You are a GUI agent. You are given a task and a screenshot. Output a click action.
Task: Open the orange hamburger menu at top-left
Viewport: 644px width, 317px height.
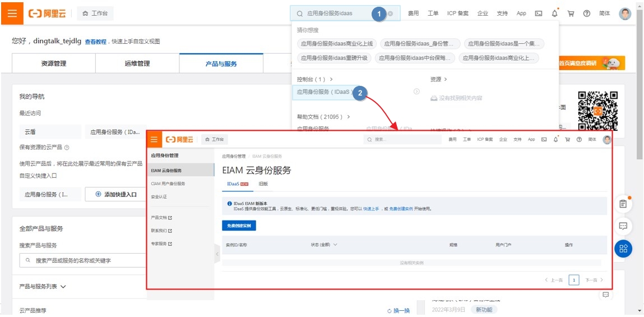click(x=12, y=13)
